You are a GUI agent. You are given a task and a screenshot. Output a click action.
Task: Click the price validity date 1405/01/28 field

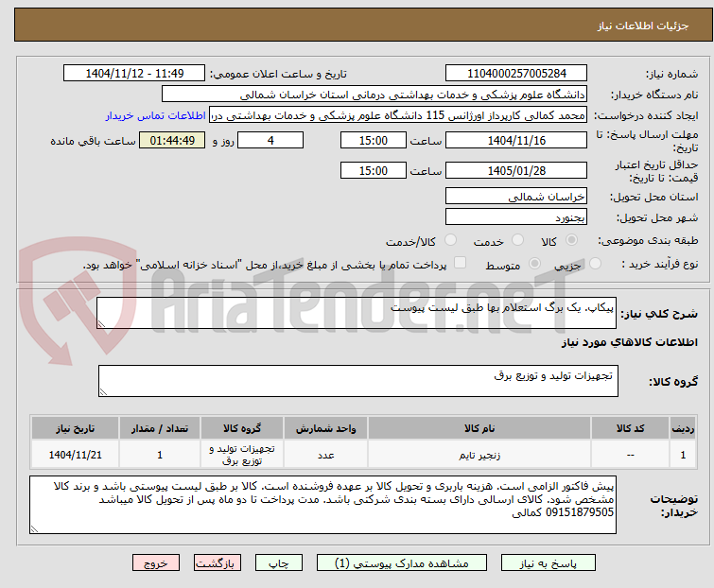[x=516, y=170]
